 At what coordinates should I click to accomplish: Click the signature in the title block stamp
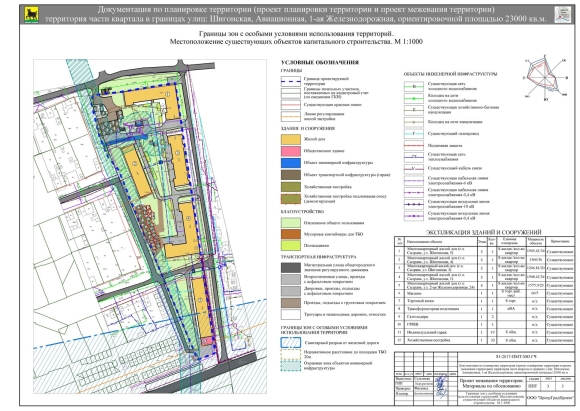pyautogui.click(x=441, y=387)
